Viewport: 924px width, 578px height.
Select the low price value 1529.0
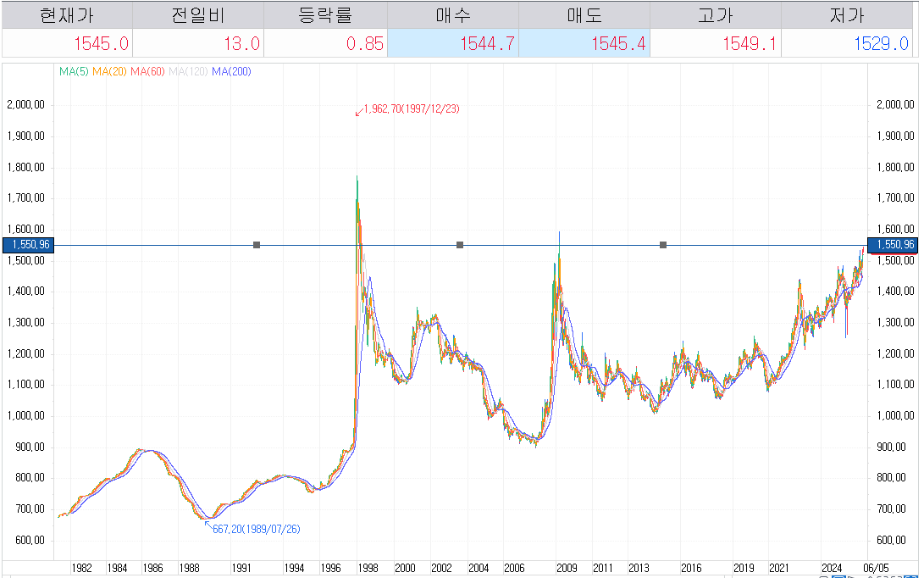(x=881, y=43)
